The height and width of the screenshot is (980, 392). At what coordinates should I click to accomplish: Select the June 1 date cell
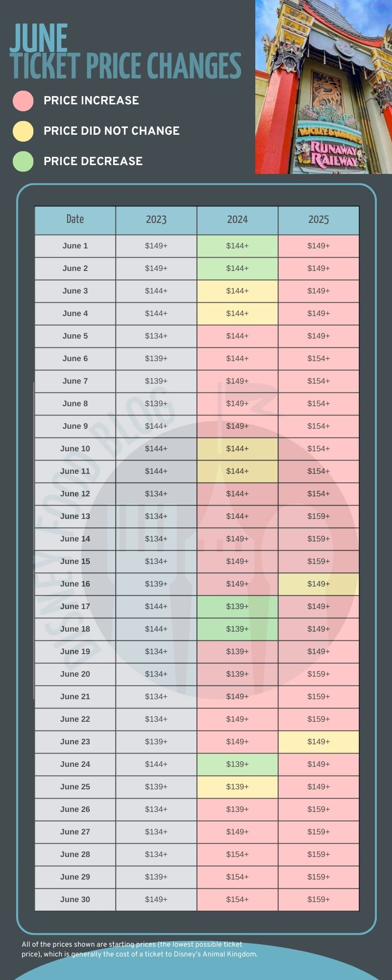coord(75,246)
